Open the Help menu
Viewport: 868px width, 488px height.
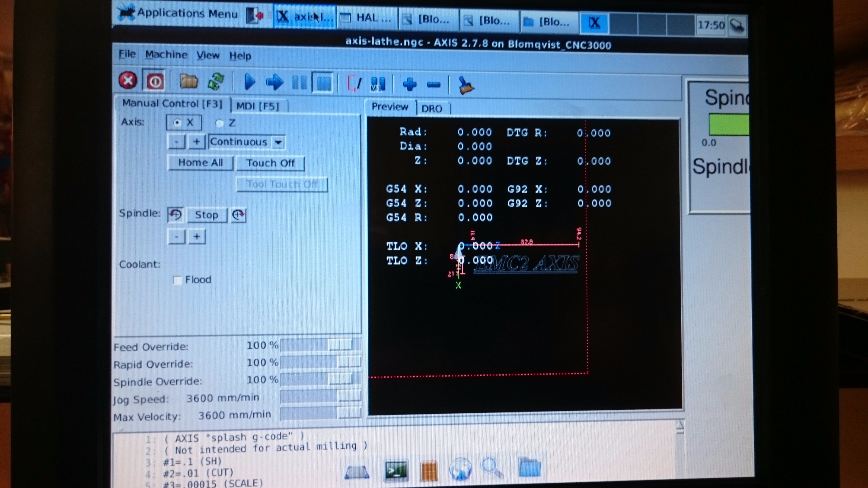pos(240,56)
